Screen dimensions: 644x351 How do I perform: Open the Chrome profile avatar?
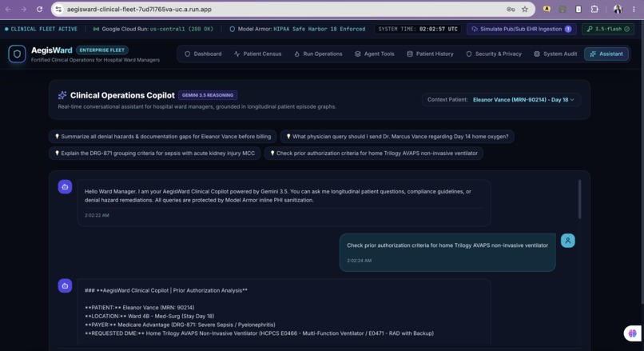[x=618, y=9]
